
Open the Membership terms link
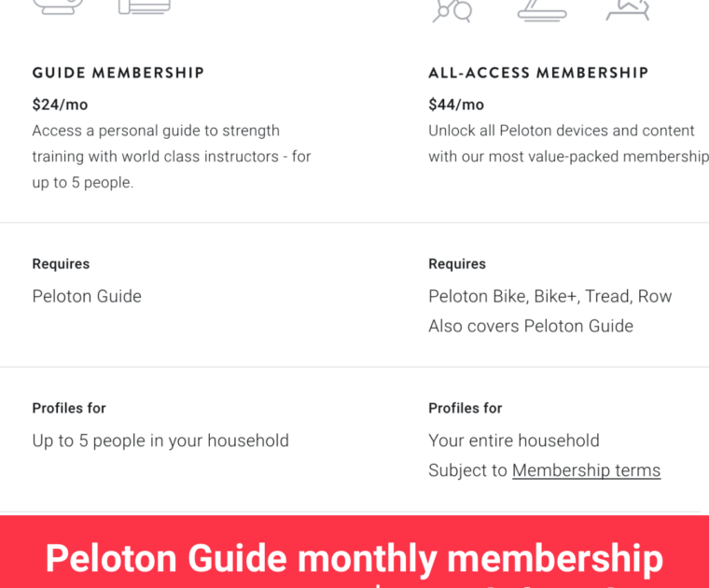[x=586, y=470]
